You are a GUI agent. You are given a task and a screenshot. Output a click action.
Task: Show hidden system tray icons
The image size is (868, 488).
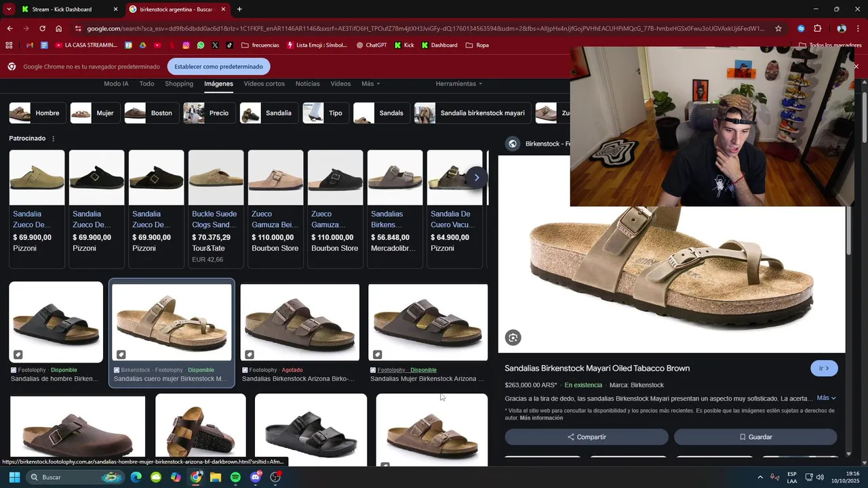pyautogui.click(x=760, y=477)
